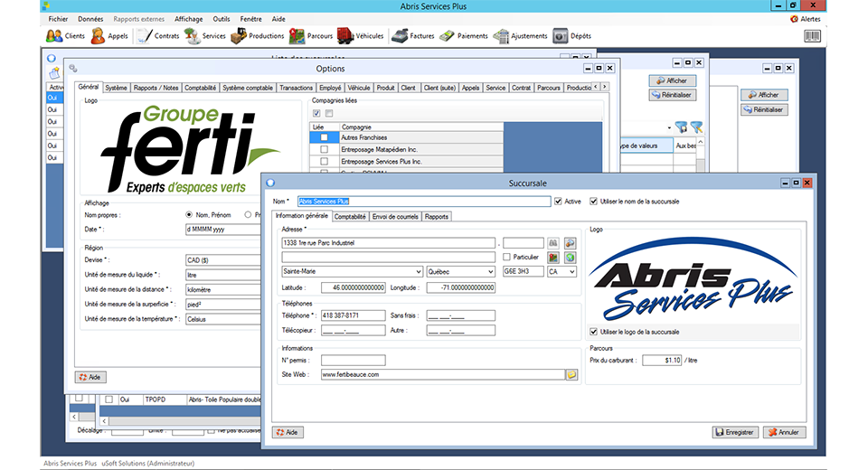Open the Services toolbar item
Screen dimensions: 868x470
205,36
